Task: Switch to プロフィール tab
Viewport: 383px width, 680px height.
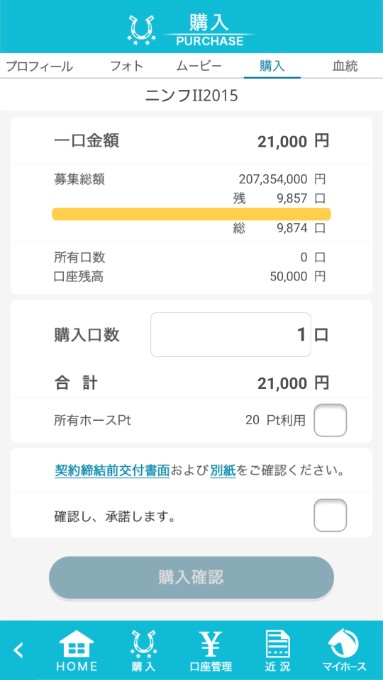Action: click(39, 66)
